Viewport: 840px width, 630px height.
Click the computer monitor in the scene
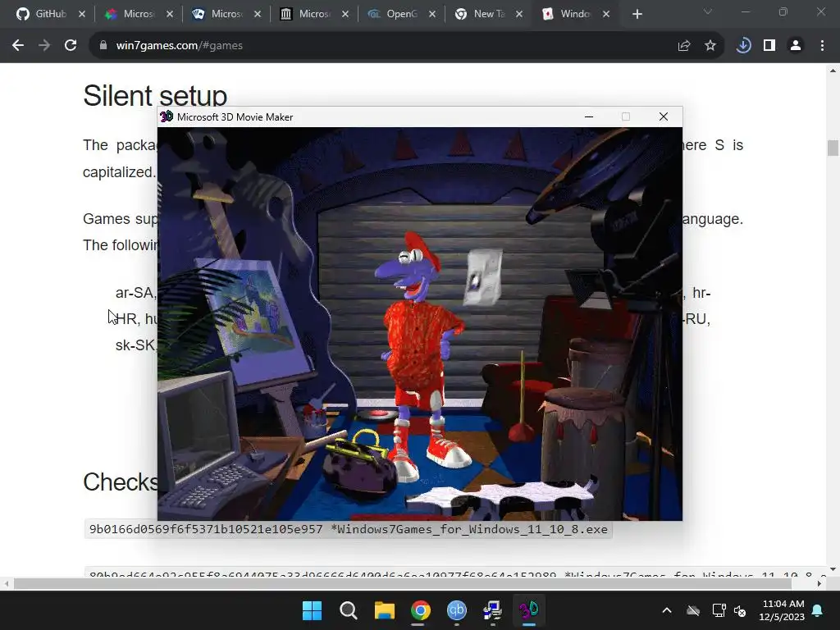tap(199, 427)
